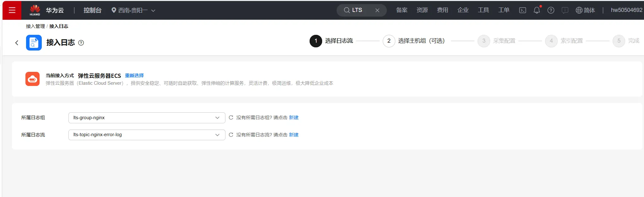This screenshot has height=197, width=644.
Task: Expand the region selector 西南-贵阳一
Action: click(x=133, y=10)
